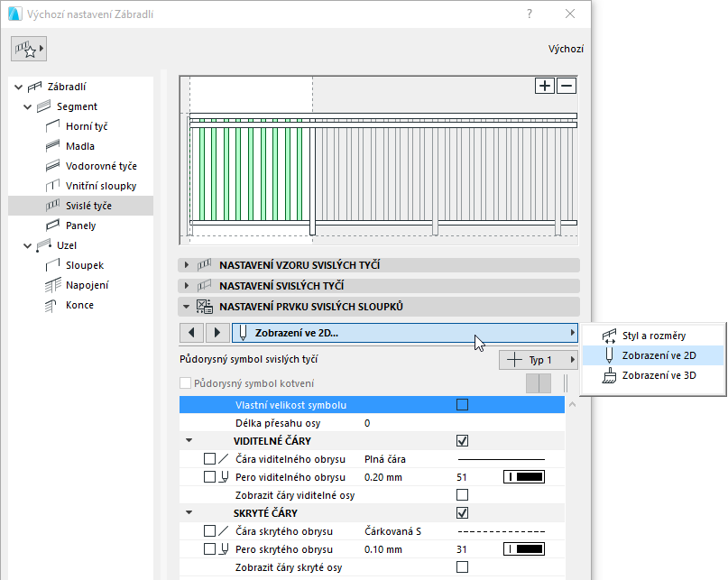Image resolution: width=728 pixels, height=580 pixels.
Task: Enable Zobrazit čáry skryté osy
Action: pyautogui.click(x=463, y=566)
